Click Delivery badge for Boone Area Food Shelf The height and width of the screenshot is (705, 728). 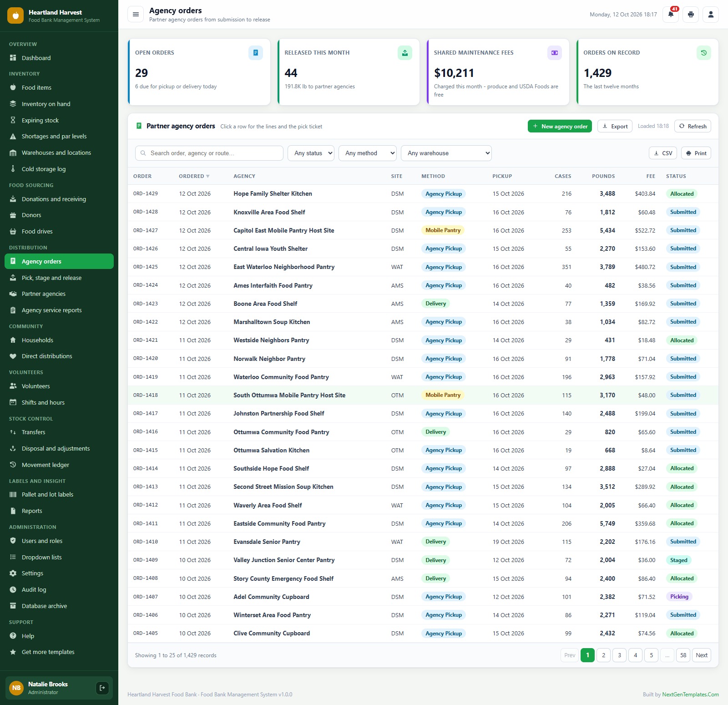[x=435, y=304]
